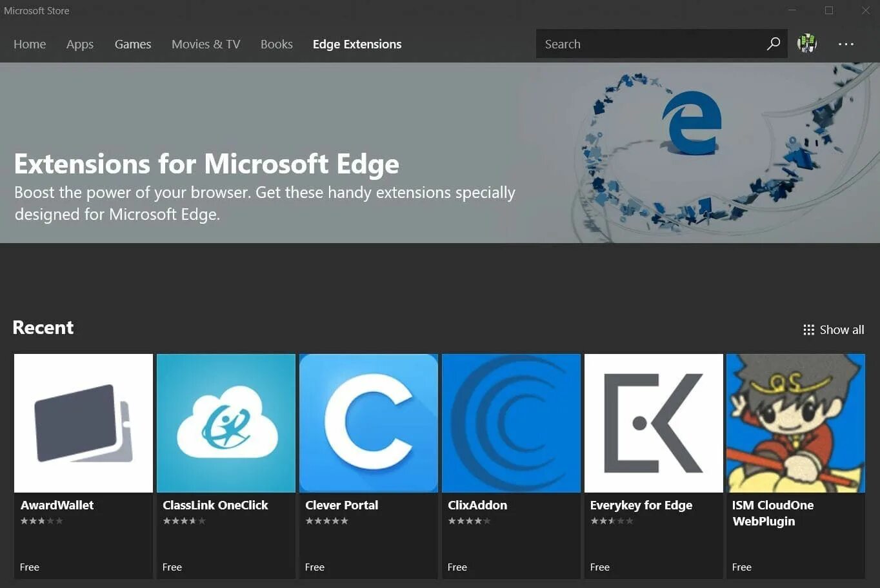Click the AwardWallet title text
The width and height of the screenshot is (880, 588).
click(57, 505)
